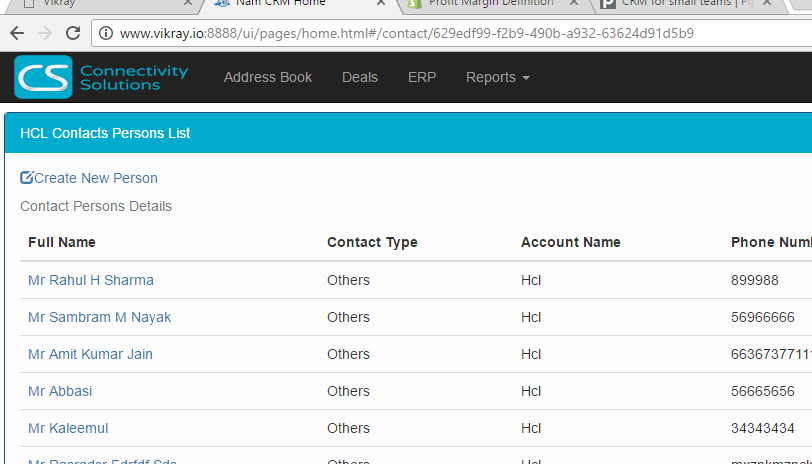This screenshot has width=812, height=464.
Task: Expand the Reports dropdown menu
Action: (497, 77)
